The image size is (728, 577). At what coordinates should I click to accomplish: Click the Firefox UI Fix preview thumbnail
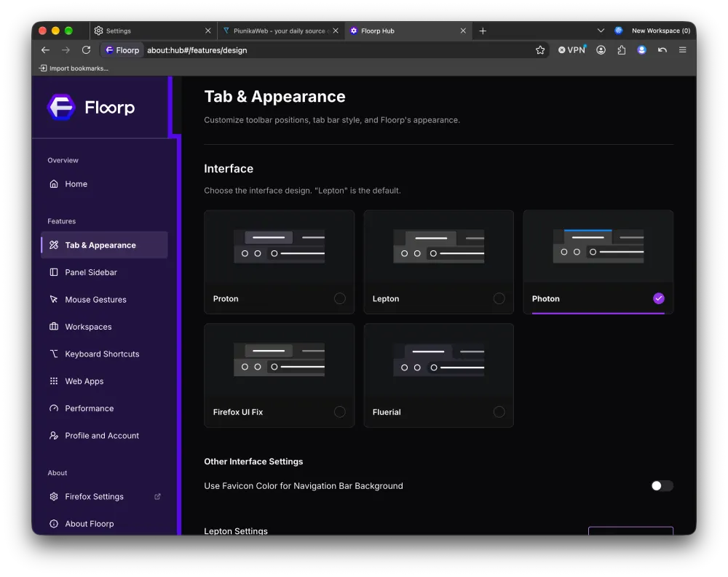279,359
